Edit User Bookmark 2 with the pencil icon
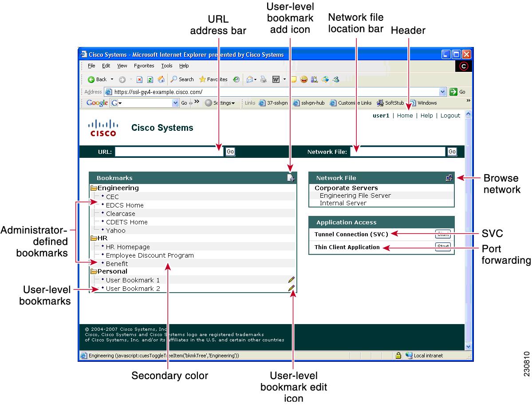 291,288
